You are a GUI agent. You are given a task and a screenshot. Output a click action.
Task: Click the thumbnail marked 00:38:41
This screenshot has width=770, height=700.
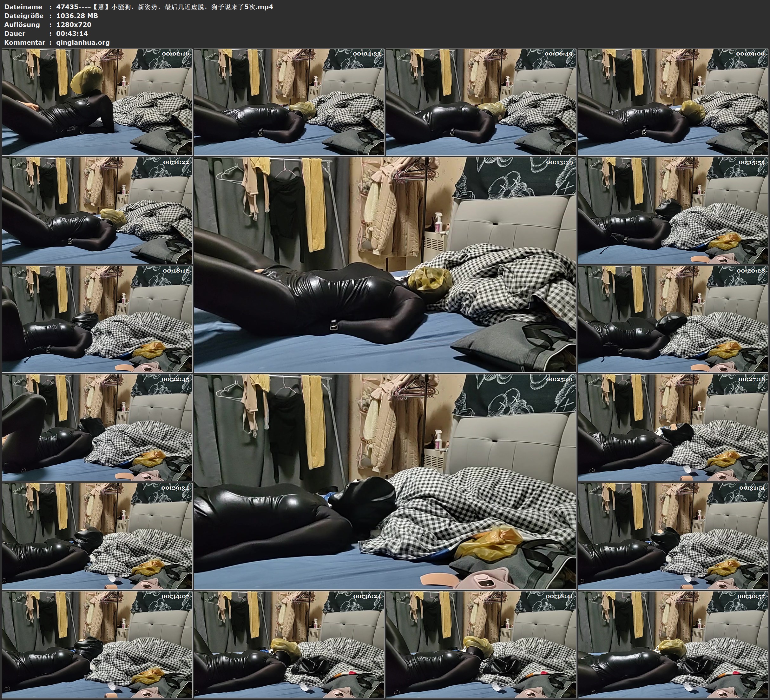(481, 644)
